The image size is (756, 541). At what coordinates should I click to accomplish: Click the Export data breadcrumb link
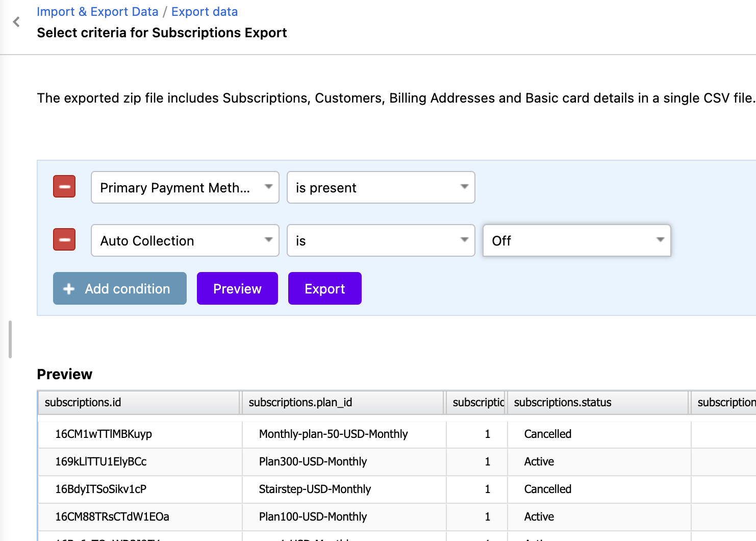coord(204,11)
